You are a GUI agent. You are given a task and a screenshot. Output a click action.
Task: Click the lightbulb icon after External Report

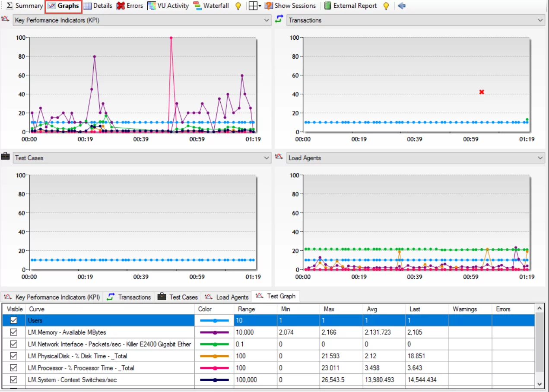[386, 6]
